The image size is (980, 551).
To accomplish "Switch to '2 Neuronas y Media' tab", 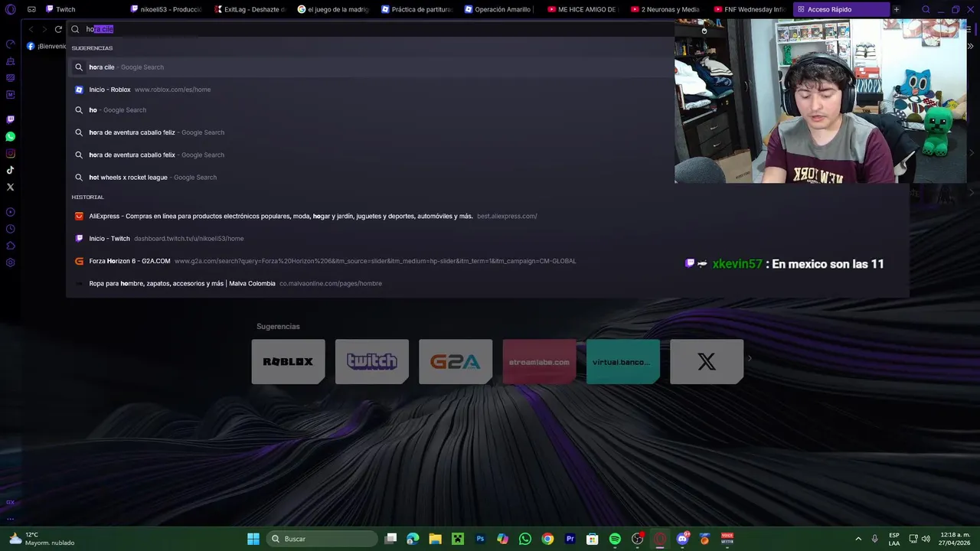I will click(667, 9).
